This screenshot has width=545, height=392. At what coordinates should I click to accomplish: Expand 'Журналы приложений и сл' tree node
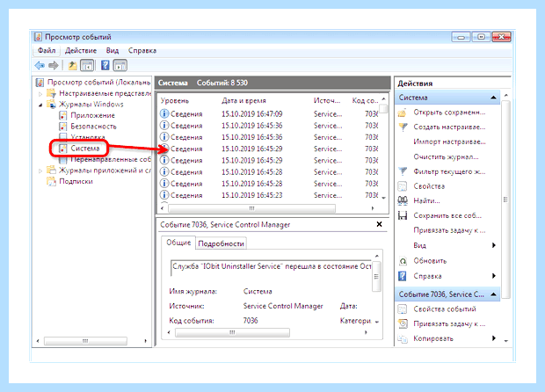point(40,171)
